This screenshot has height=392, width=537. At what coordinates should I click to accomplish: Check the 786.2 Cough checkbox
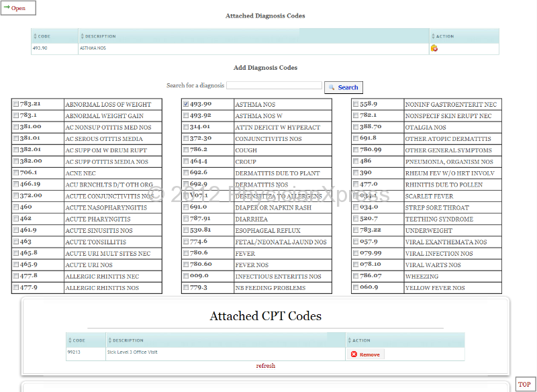(x=186, y=150)
